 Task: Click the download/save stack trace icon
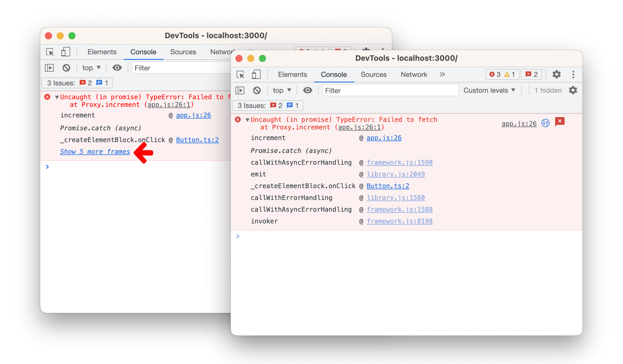pos(545,121)
